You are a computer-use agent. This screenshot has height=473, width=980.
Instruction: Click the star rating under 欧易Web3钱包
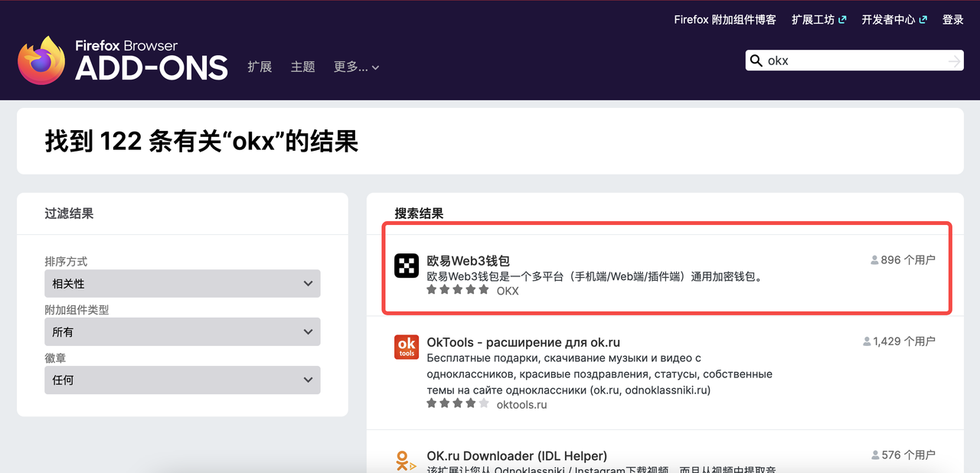(x=456, y=289)
